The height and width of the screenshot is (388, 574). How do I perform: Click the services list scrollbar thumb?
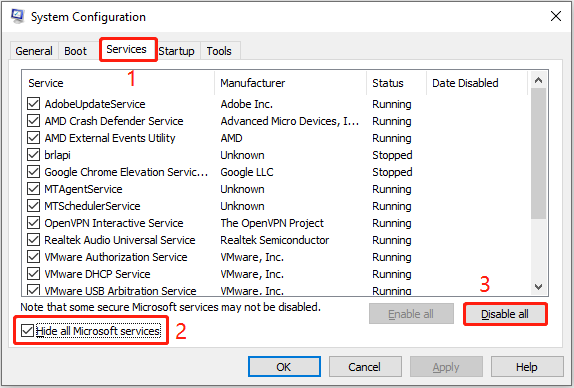pos(538,154)
